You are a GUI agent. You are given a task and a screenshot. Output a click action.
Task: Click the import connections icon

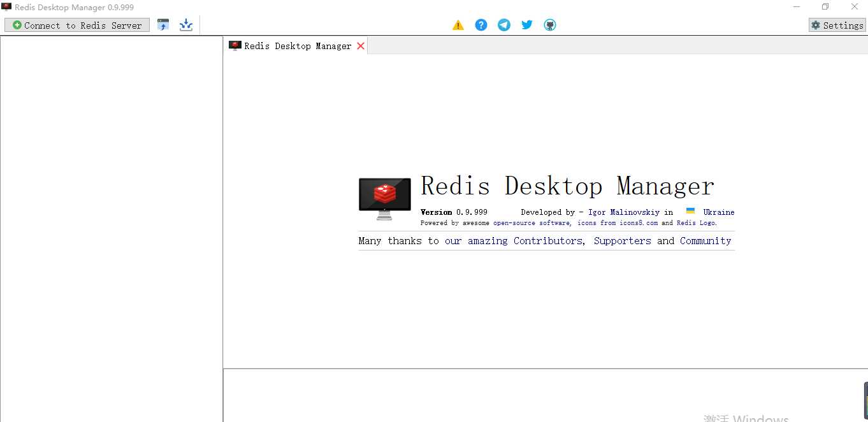163,25
